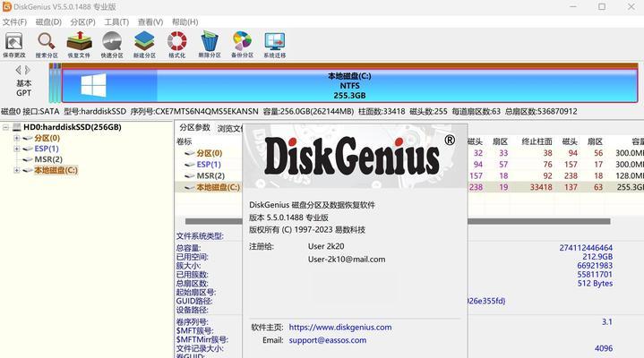The image size is (644, 358).
Task: Click the 212.9GB used space value
Action: coord(597,257)
